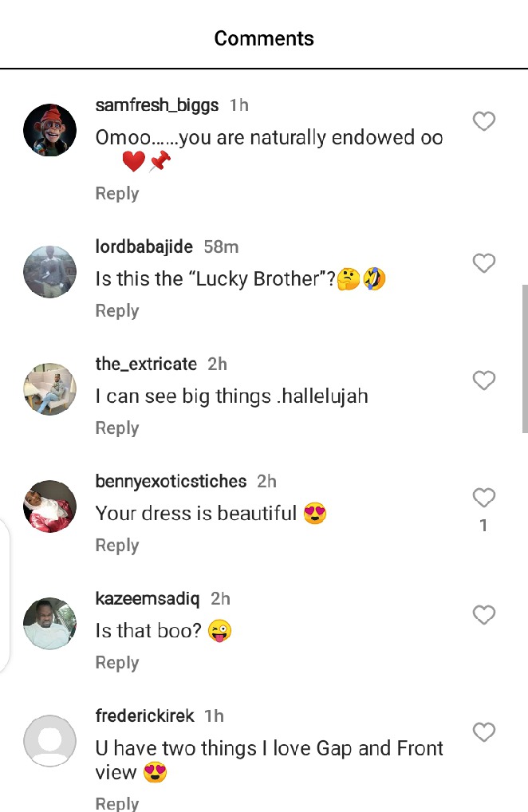Like the_extricate's hallelujah comment
Image resolution: width=528 pixels, height=812 pixels.
click(x=484, y=380)
